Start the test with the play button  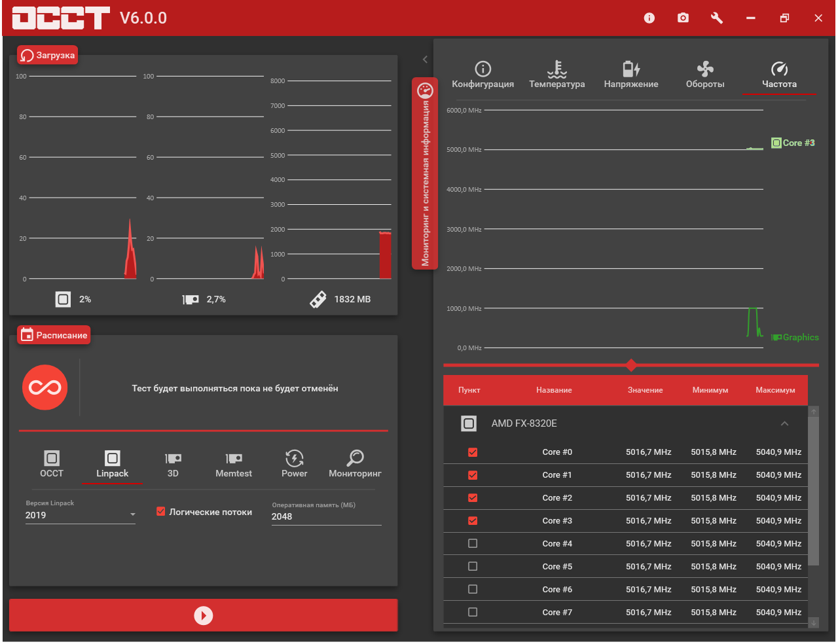(x=204, y=615)
